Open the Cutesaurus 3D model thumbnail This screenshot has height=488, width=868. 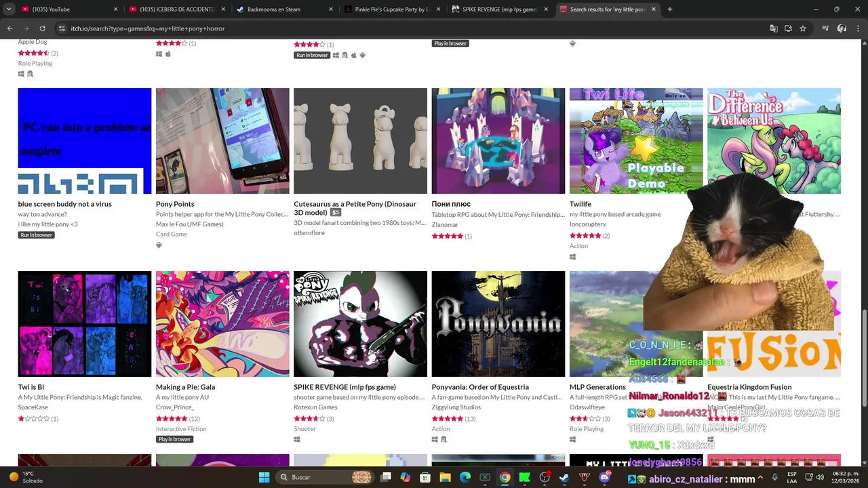tap(360, 141)
